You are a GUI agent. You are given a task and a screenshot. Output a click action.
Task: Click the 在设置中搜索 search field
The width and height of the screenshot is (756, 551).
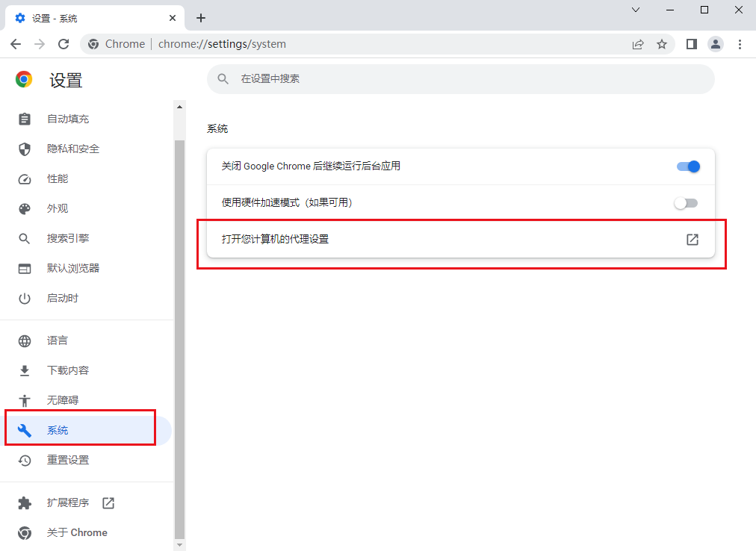460,78
